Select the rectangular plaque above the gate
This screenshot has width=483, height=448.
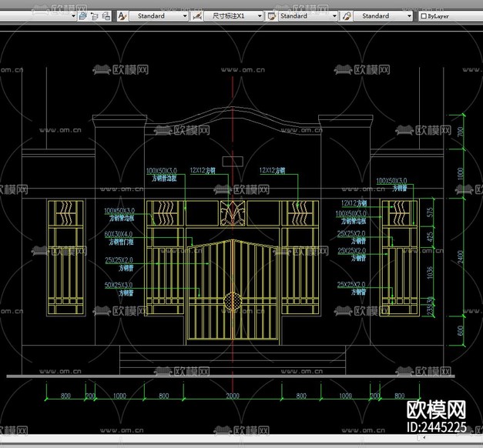[233, 162]
